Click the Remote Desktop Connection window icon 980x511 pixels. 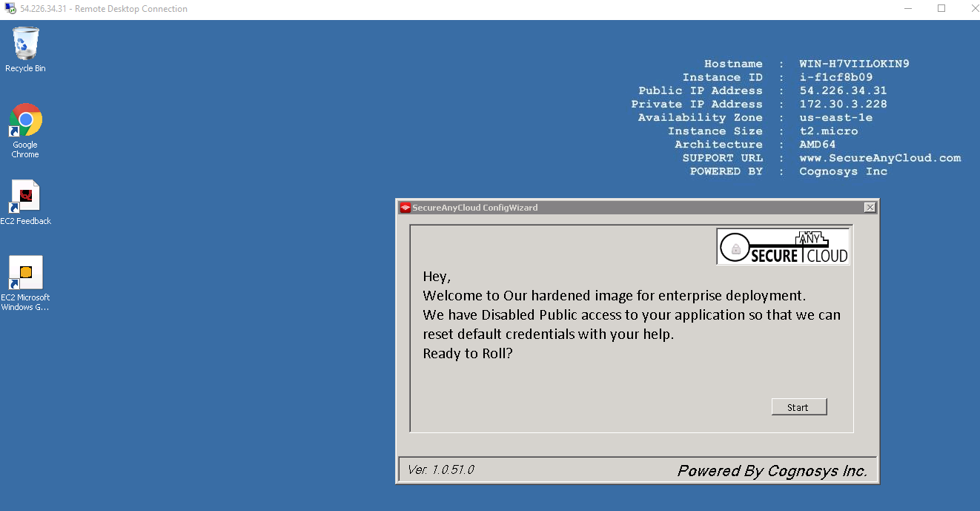(x=10, y=9)
